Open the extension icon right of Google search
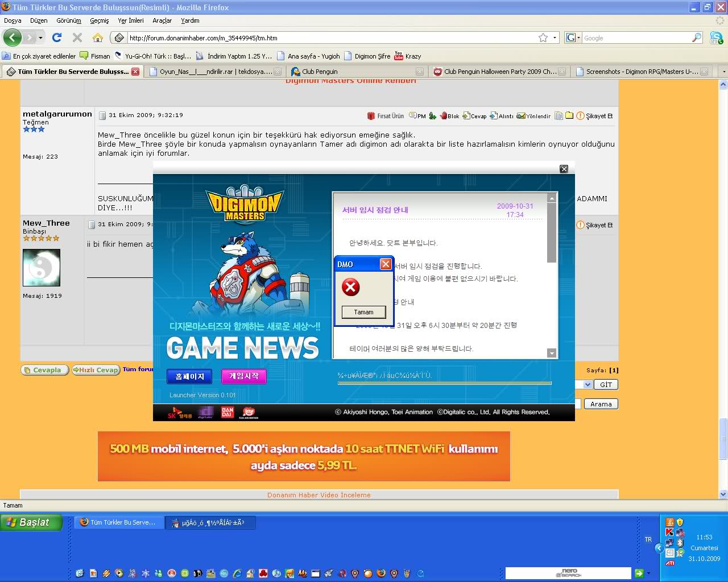The image size is (728, 582). (716, 38)
